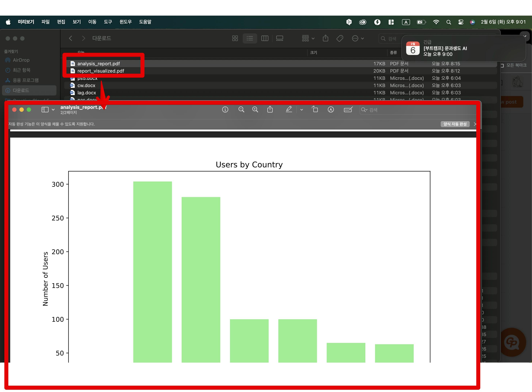Screen dimensions: 532x392
Task: Open the Window menu in the menu bar
Action: click(x=126, y=22)
